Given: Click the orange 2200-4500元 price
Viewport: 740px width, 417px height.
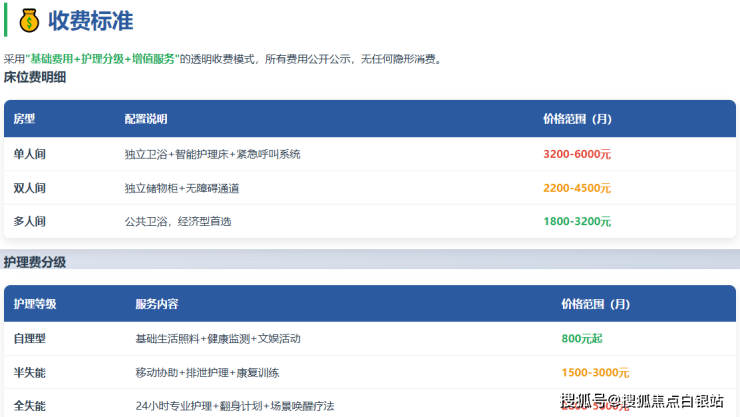Looking at the screenshot, I should point(577,188).
